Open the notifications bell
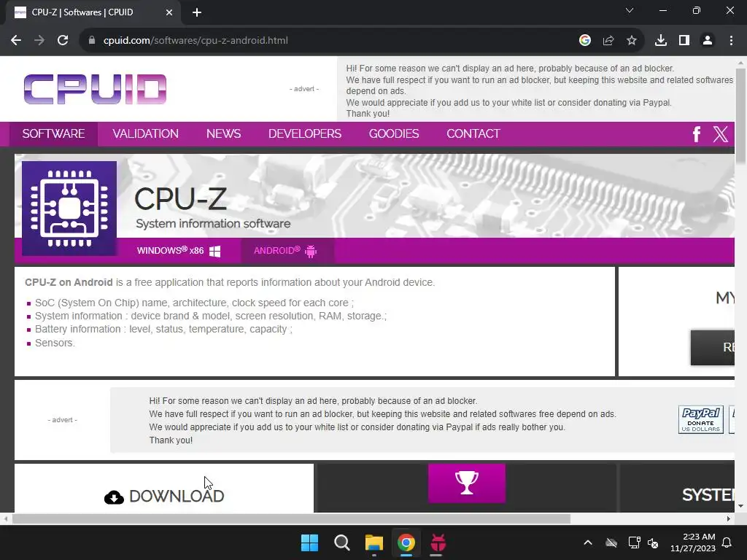The height and width of the screenshot is (560, 747). click(x=727, y=542)
